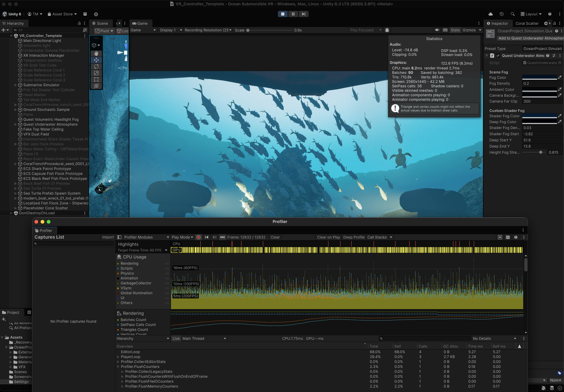This screenshot has width=564, height=392.
Task: Click the frame debugger bug icon in Game view
Action: click(x=387, y=30)
